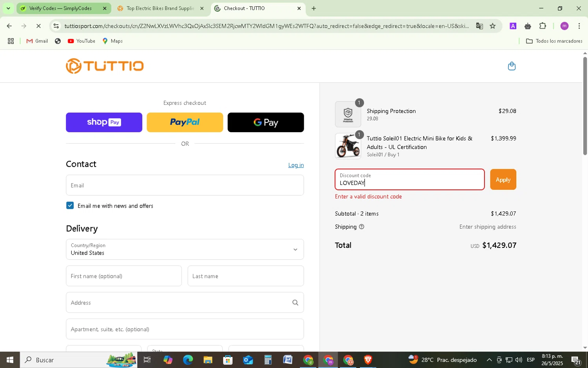Apply the discount code
This screenshot has width=588, height=368.
pyautogui.click(x=503, y=179)
